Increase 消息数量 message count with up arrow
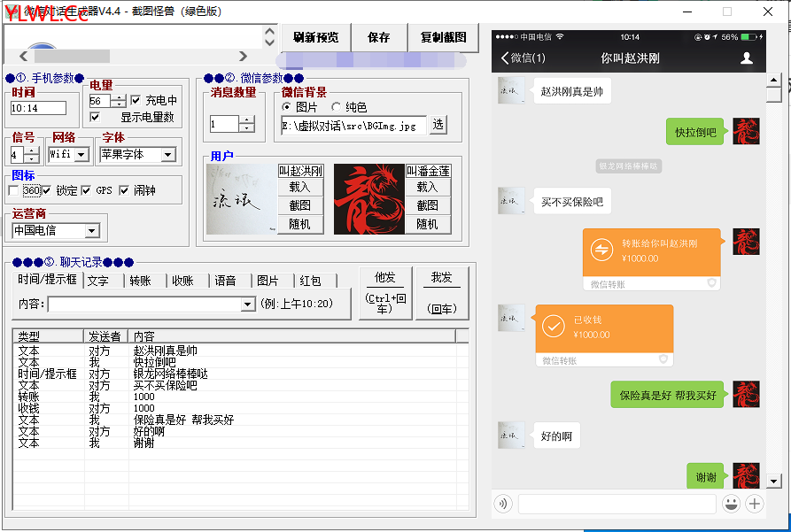This screenshot has height=532, width=791. click(x=246, y=120)
